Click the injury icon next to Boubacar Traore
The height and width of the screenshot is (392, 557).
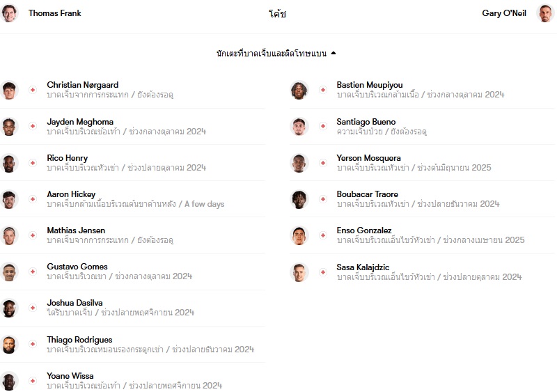click(323, 199)
